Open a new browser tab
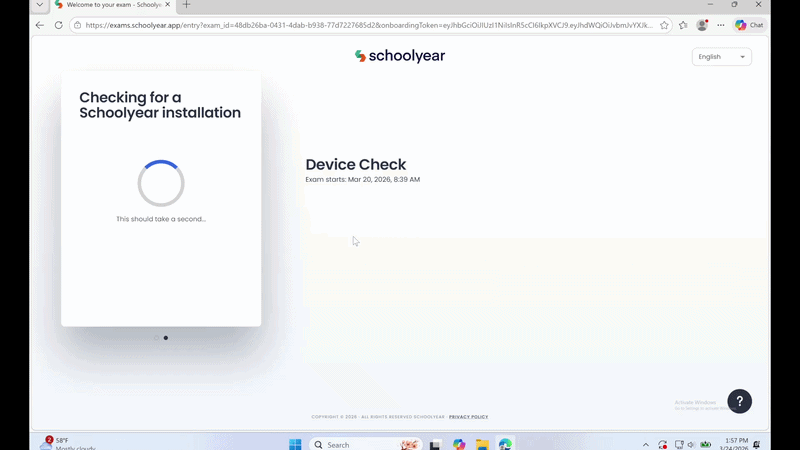This screenshot has height=450, width=800. (186, 5)
